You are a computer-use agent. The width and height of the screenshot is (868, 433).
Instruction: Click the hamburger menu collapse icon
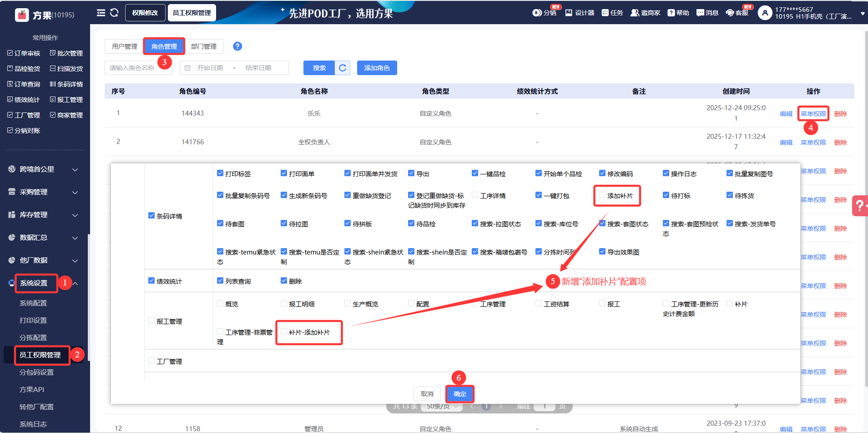[x=101, y=13]
